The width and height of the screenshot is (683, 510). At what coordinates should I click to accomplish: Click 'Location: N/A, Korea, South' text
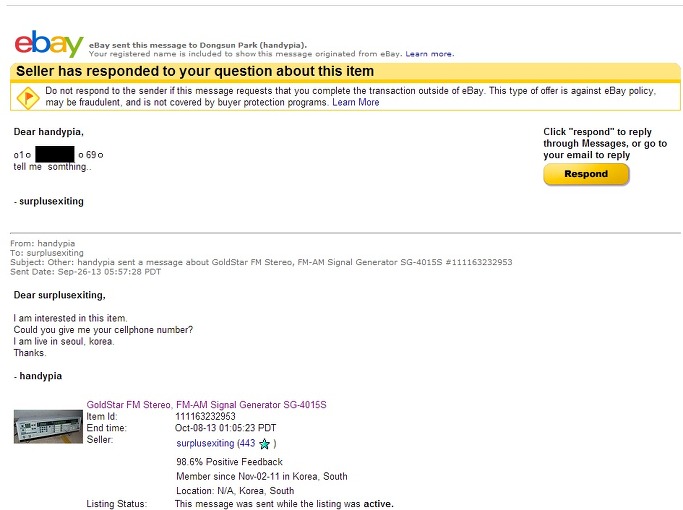coord(235,491)
